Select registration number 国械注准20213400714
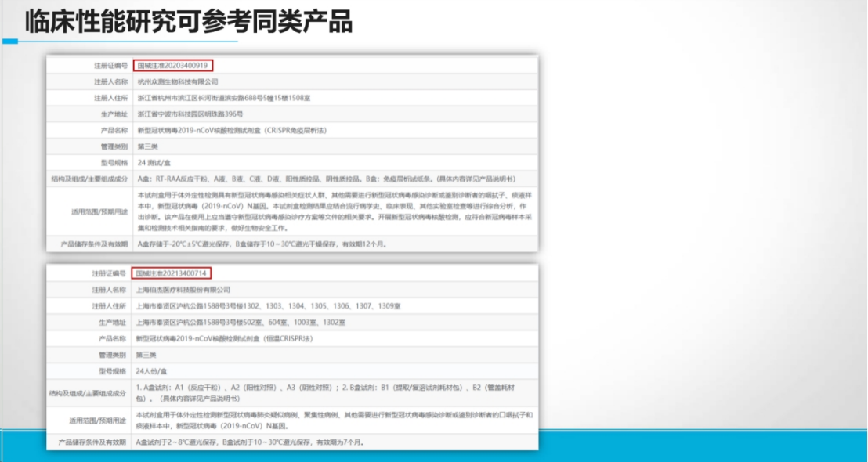This screenshot has height=462, width=868. [x=172, y=273]
